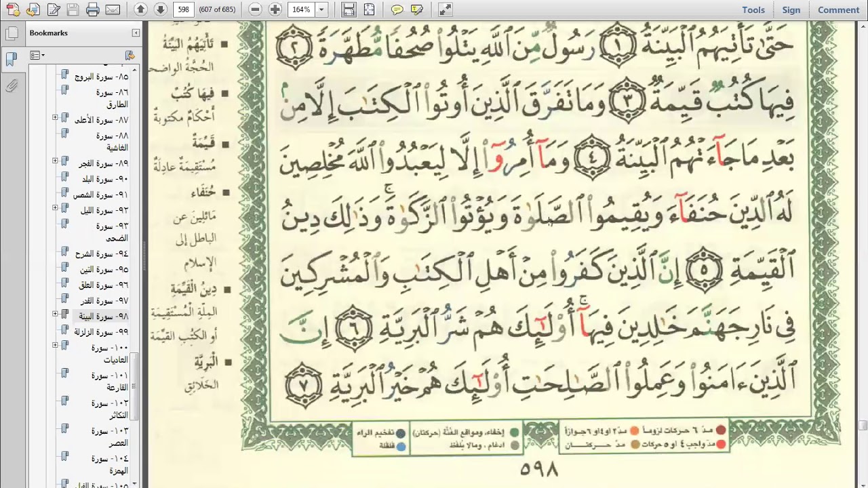Expand bookmark ٩٨- سورة البينة
868x488 pixels.
pos(55,314)
